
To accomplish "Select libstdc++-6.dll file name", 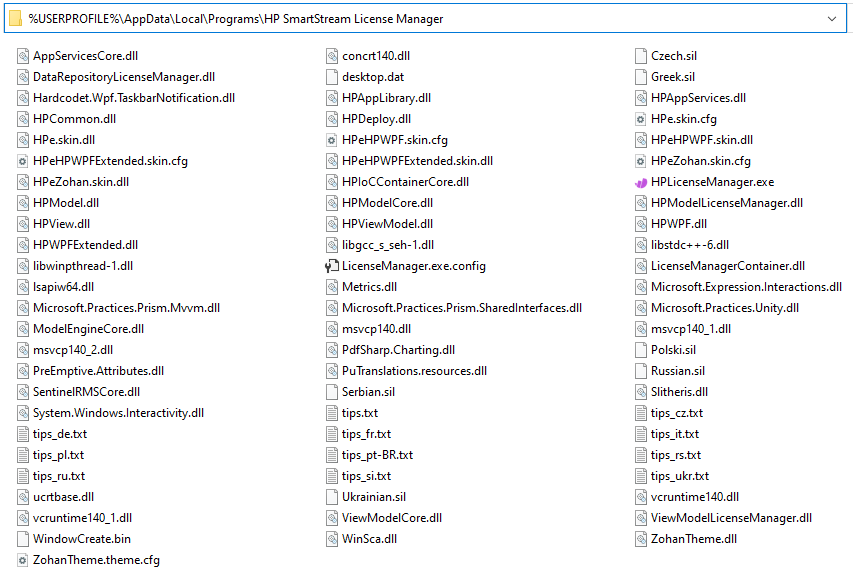I will [x=690, y=245].
